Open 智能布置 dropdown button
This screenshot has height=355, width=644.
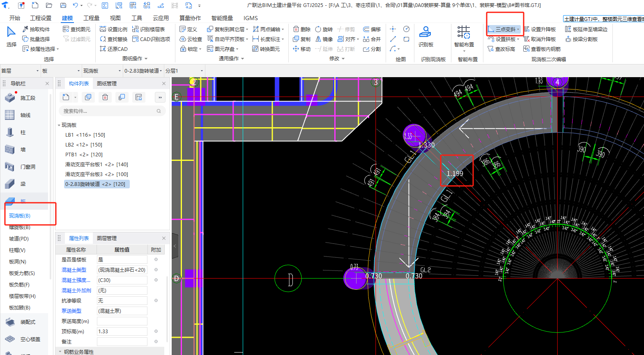[464, 51]
